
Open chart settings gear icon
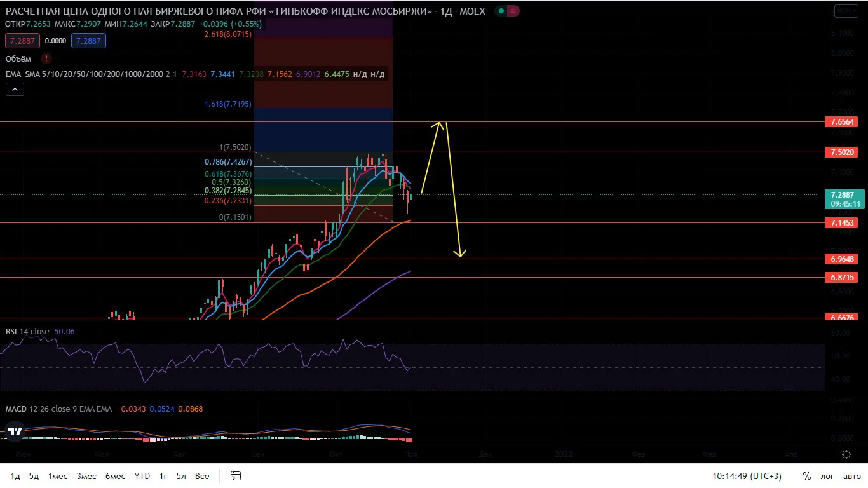coord(846,454)
